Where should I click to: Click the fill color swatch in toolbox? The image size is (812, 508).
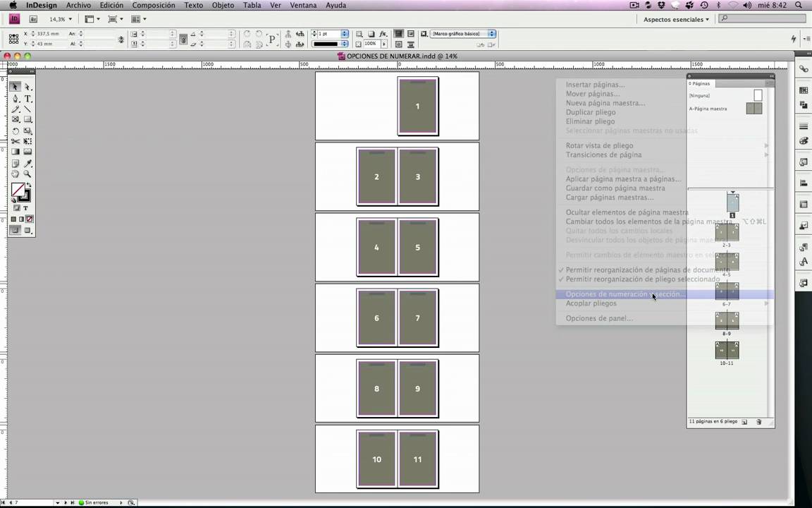(x=17, y=188)
